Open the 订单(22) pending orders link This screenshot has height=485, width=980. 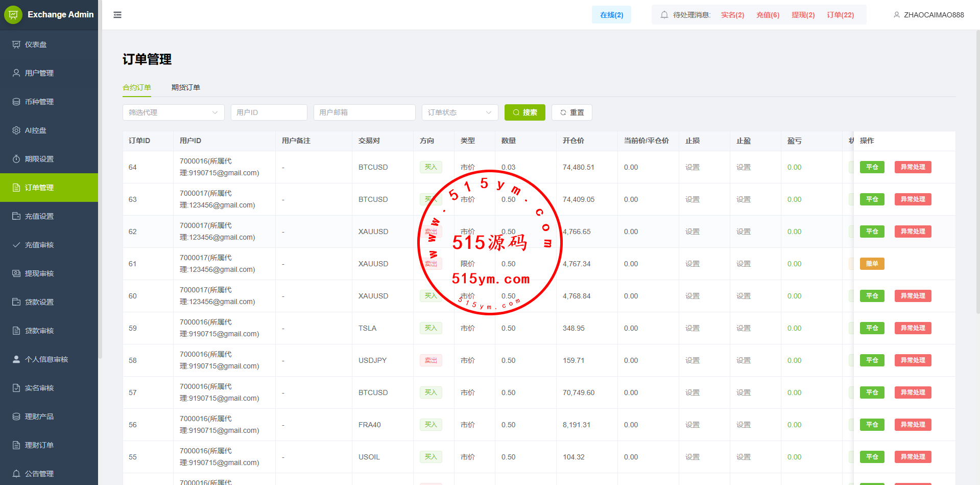(840, 15)
